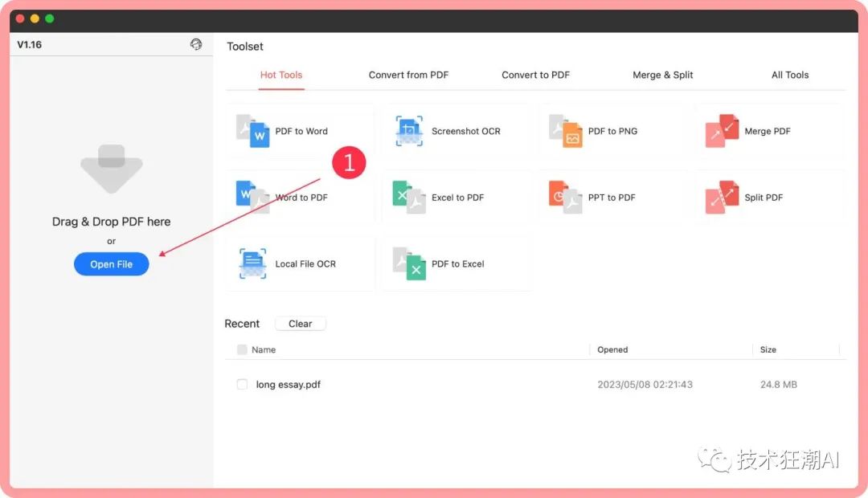Click the PDF to Excel label
Image resolution: width=868 pixels, height=498 pixels.
tap(458, 264)
